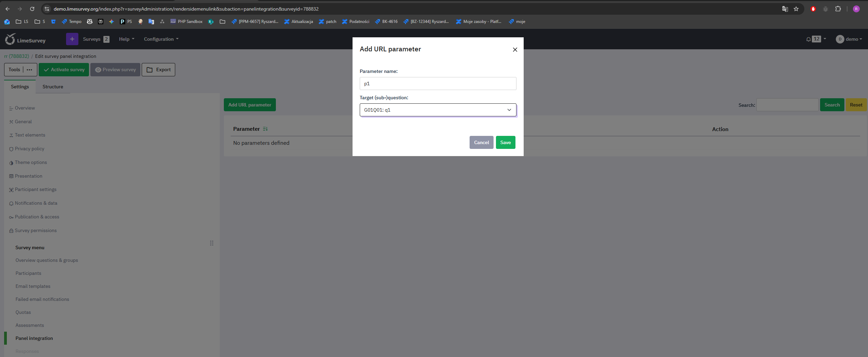Image resolution: width=868 pixels, height=357 pixels.
Task: Open the demo user account menu
Action: coord(848,39)
